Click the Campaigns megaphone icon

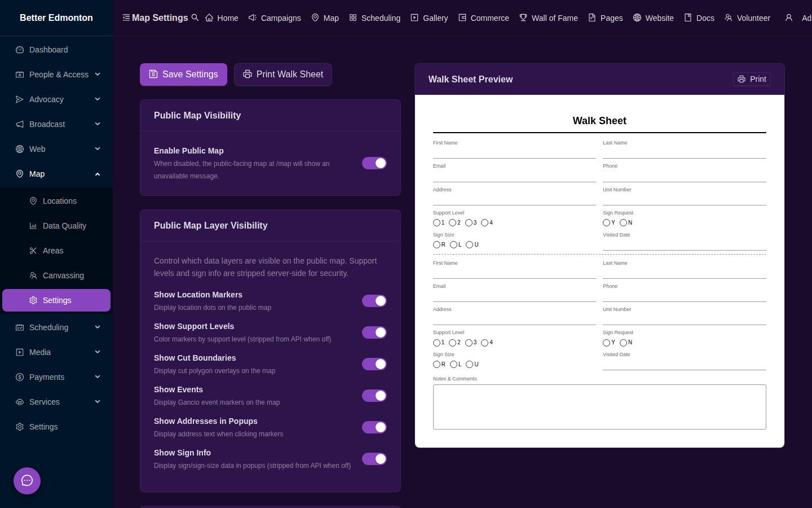point(253,17)
